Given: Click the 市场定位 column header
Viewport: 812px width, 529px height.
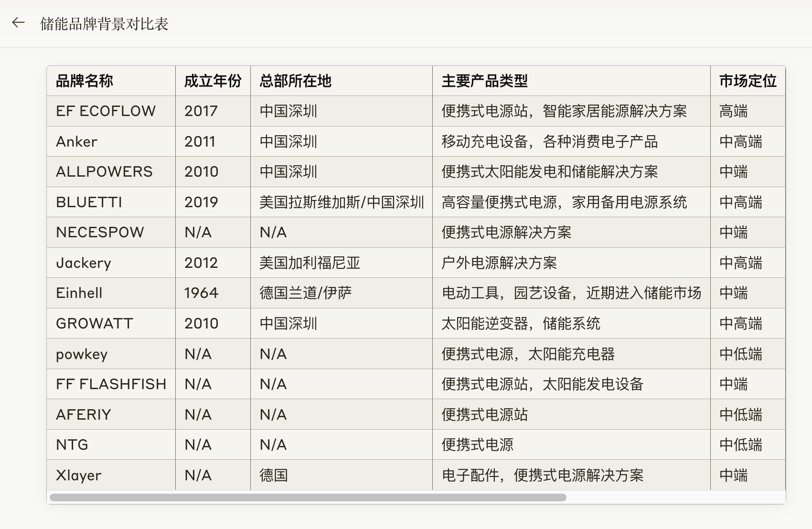Looking at the screenshot, I should coord(748,81).
